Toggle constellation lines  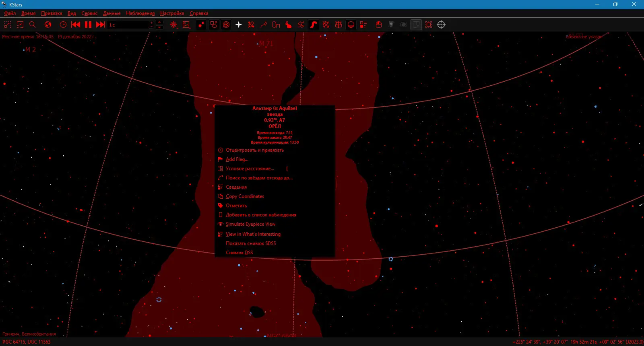(x=264, y=25)
